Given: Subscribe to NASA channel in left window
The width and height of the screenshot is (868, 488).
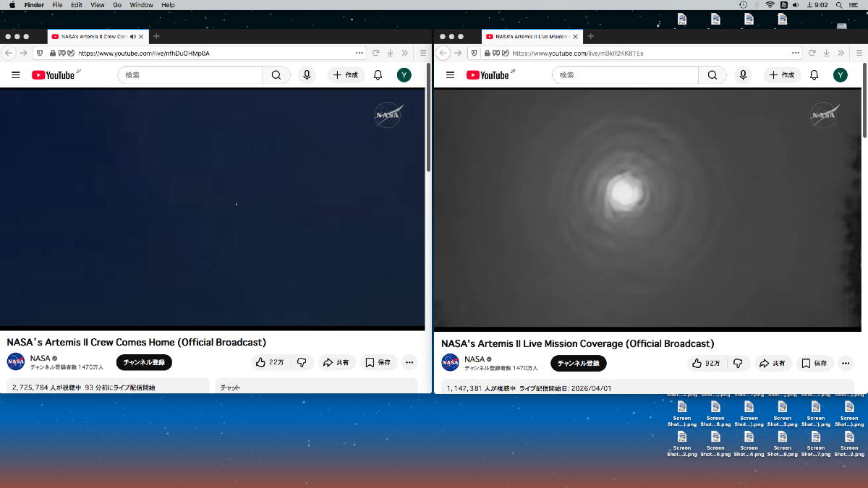Looking at the screenshot, I should (144, 362).
